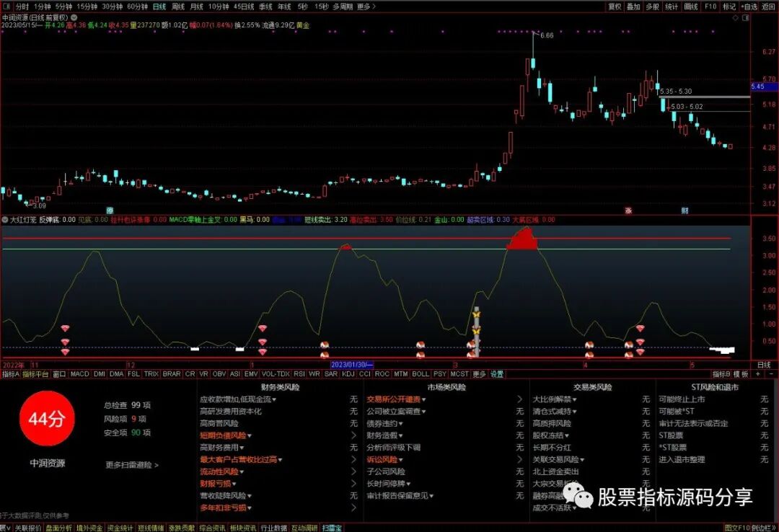
Task: Expand the 短期负债风险 item
Action: [x=250, y=435]
